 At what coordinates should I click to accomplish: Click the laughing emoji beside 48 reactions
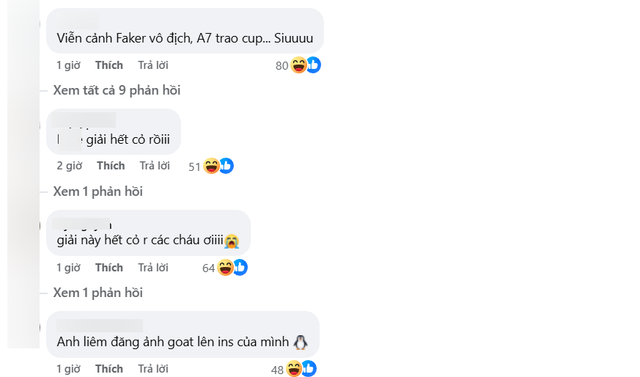click(294, 369)
